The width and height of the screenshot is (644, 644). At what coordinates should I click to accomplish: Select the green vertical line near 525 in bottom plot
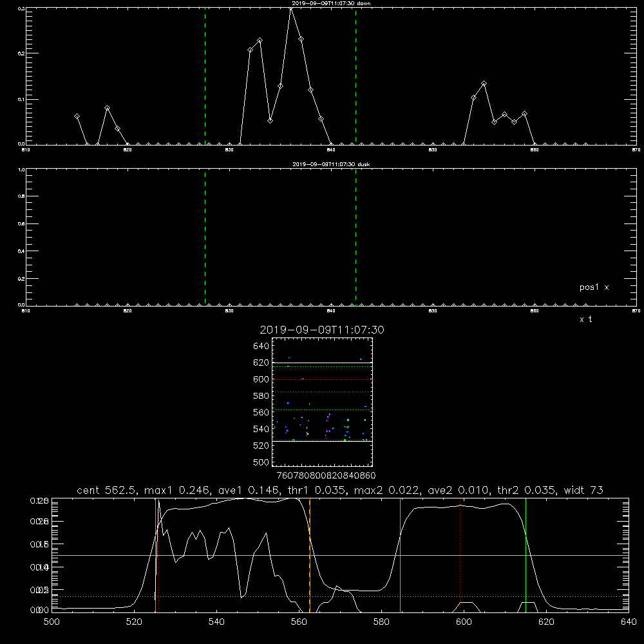coord(155,555)
